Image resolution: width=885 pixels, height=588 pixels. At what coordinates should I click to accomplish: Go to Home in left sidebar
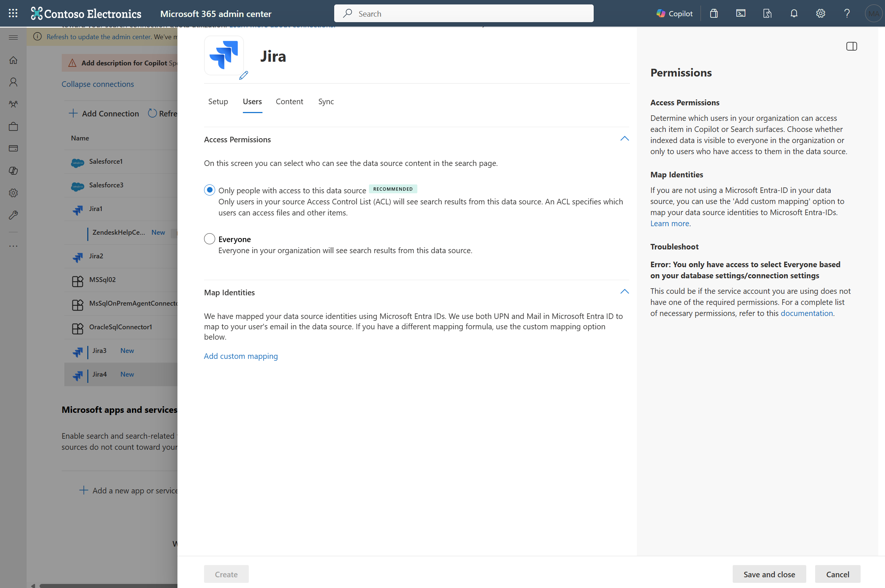13,60
